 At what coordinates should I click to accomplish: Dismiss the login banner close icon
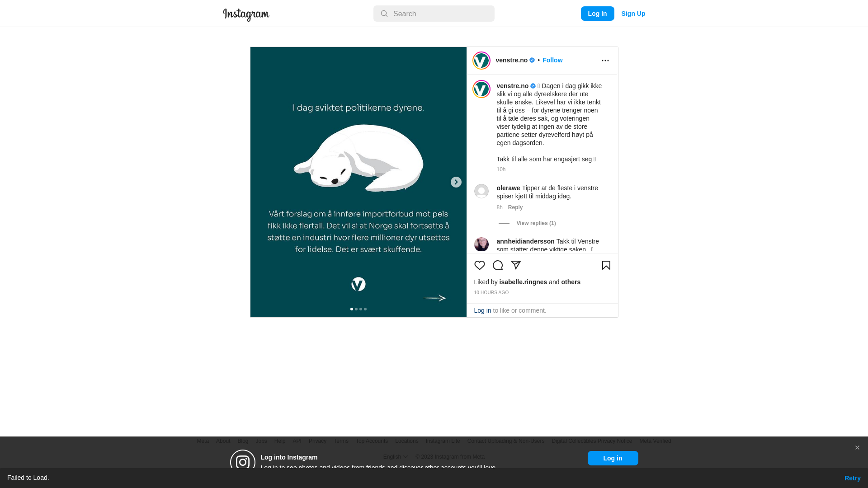point(857,448)
